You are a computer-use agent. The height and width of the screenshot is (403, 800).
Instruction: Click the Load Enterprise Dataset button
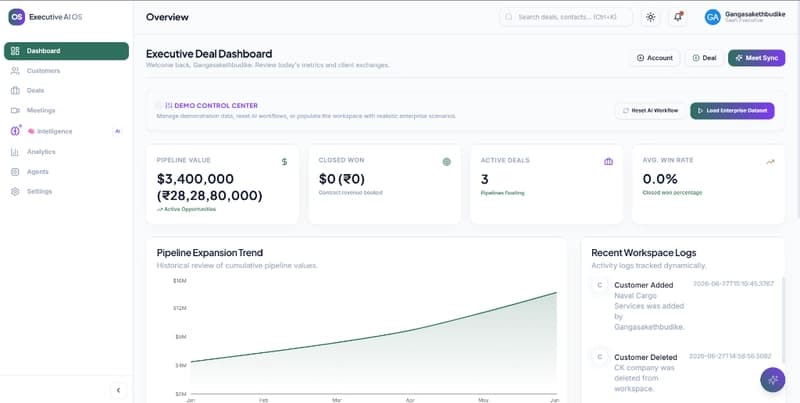[732, 111]
